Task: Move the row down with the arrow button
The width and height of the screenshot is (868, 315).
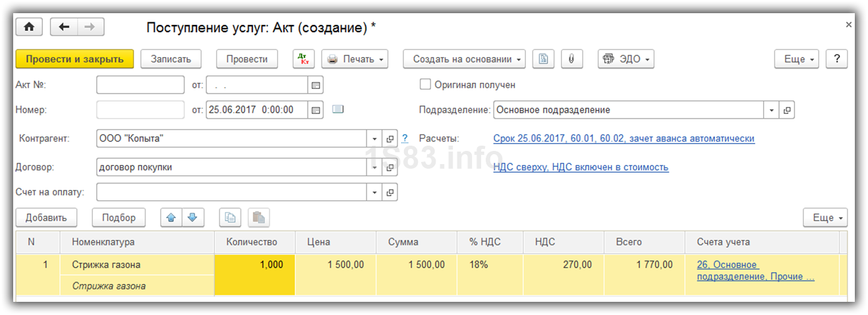Action: 192,217
